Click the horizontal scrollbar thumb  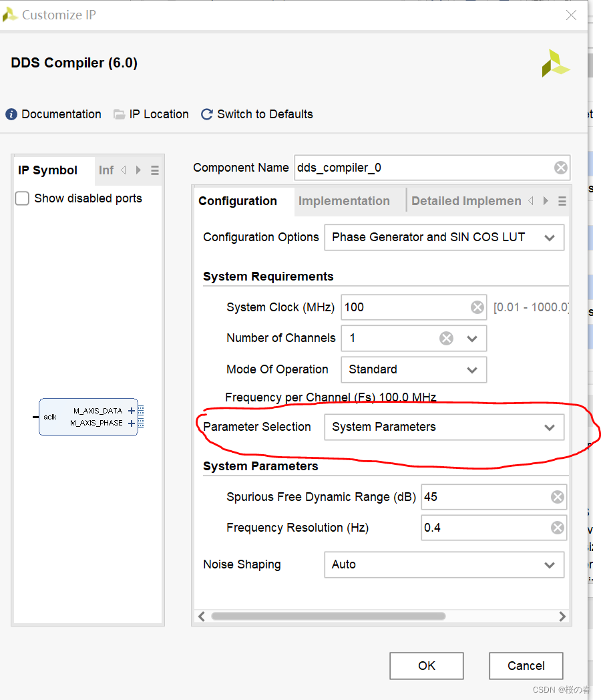[x=329, y=617]
